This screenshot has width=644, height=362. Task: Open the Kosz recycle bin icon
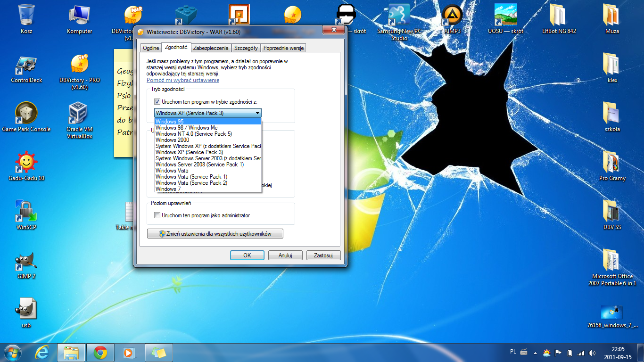tap(26, 19)
